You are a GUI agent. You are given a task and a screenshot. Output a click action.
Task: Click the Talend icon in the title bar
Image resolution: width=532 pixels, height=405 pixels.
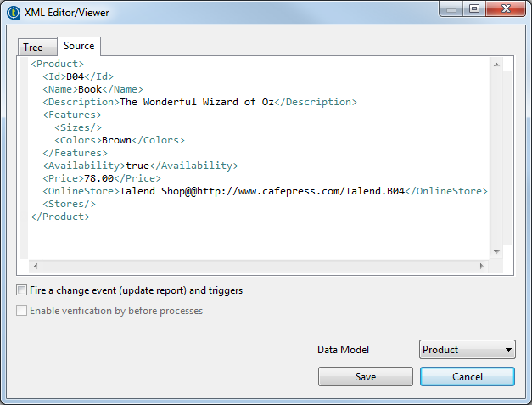(x=14, y=13)
